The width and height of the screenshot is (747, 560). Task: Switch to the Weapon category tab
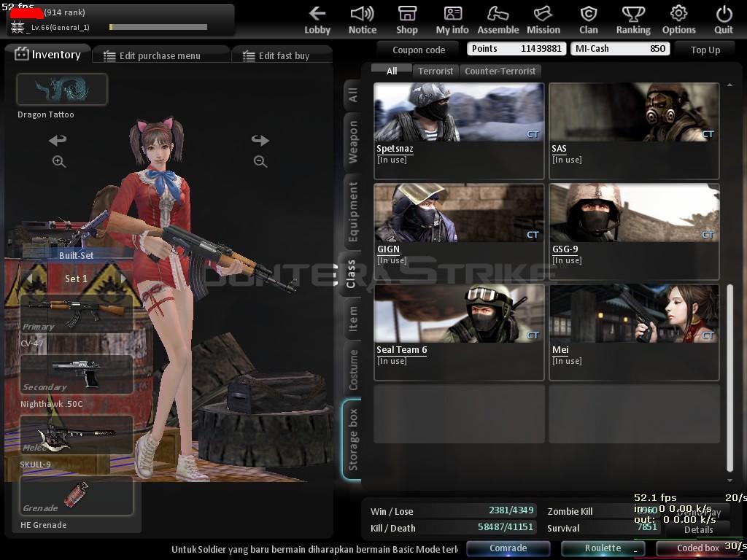coord(352,142)
